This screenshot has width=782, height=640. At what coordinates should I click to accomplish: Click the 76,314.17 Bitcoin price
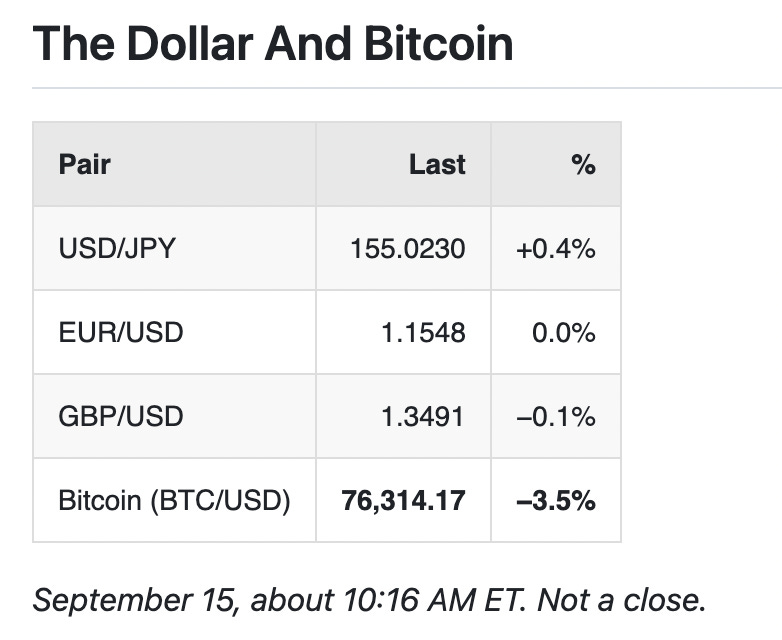click(403, 500)
